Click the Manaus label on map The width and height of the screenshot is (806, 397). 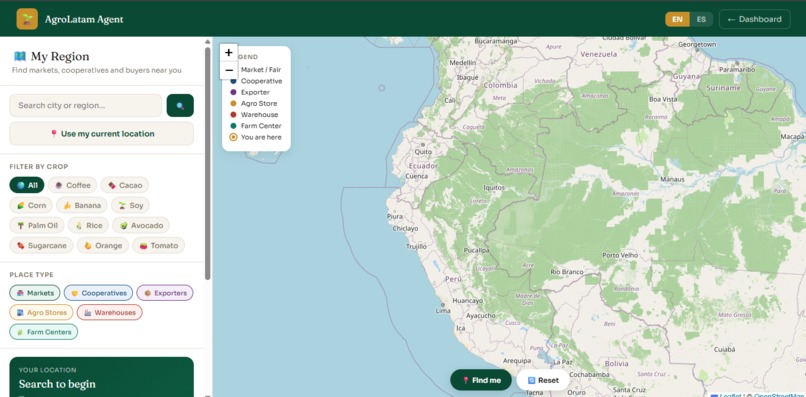[x=672, y=179]
